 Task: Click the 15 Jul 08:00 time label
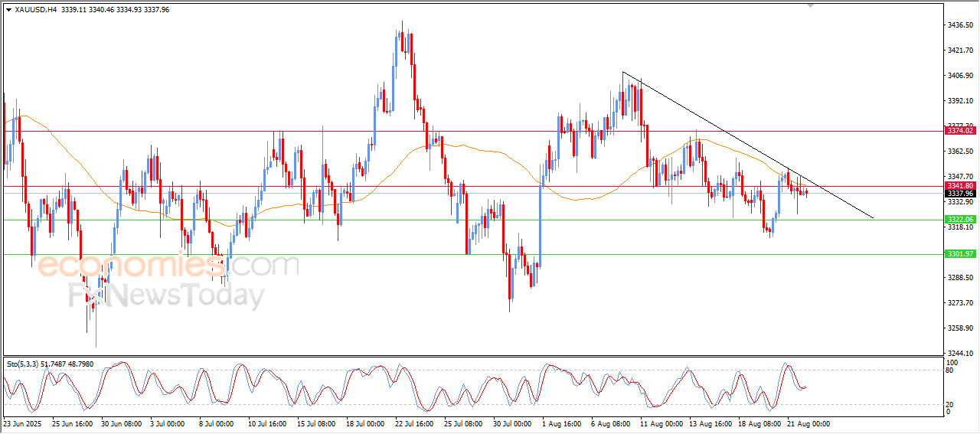317,423
